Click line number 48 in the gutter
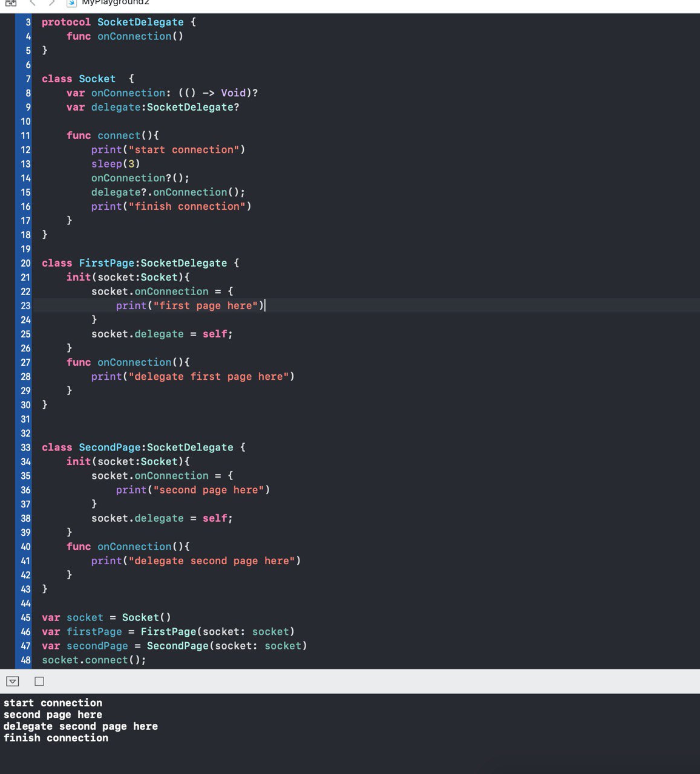This screenshot has width=700, height=774. click(x=25, y=660)
